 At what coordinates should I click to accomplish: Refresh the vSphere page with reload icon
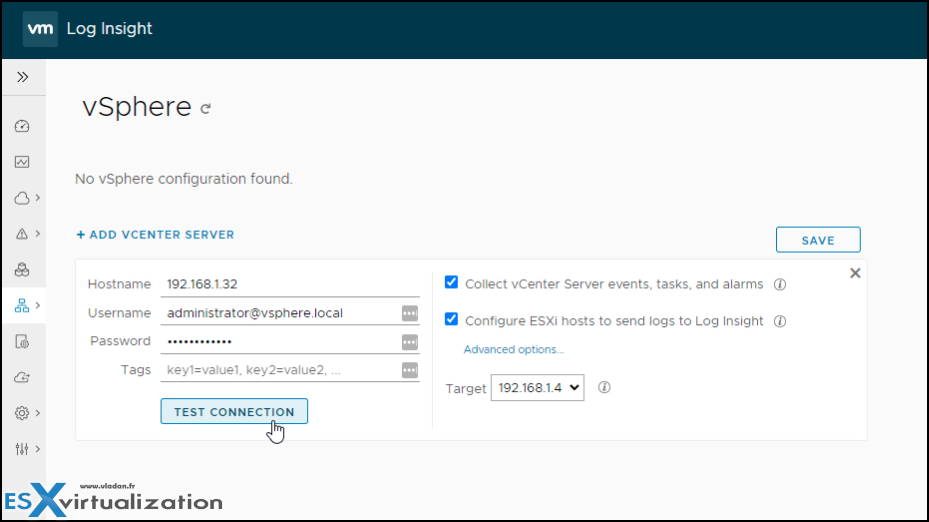[x=206, y=109]
